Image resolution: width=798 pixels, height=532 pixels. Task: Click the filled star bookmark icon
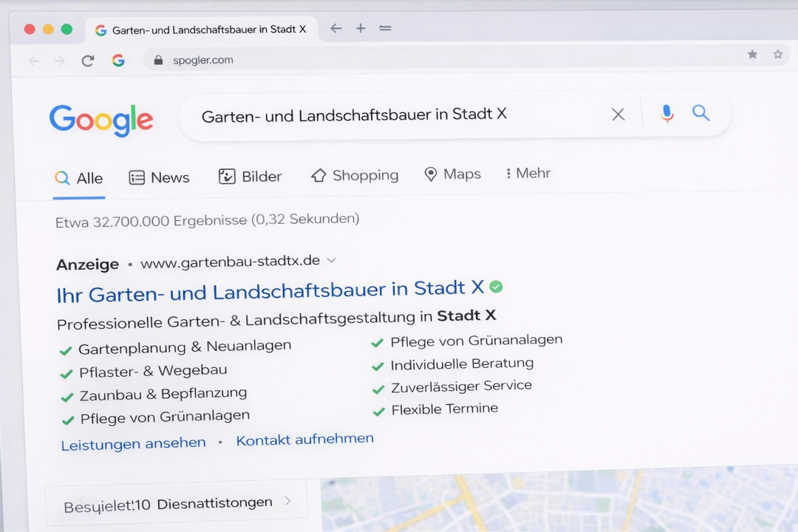pyautogui.click(x=752, y=54)
